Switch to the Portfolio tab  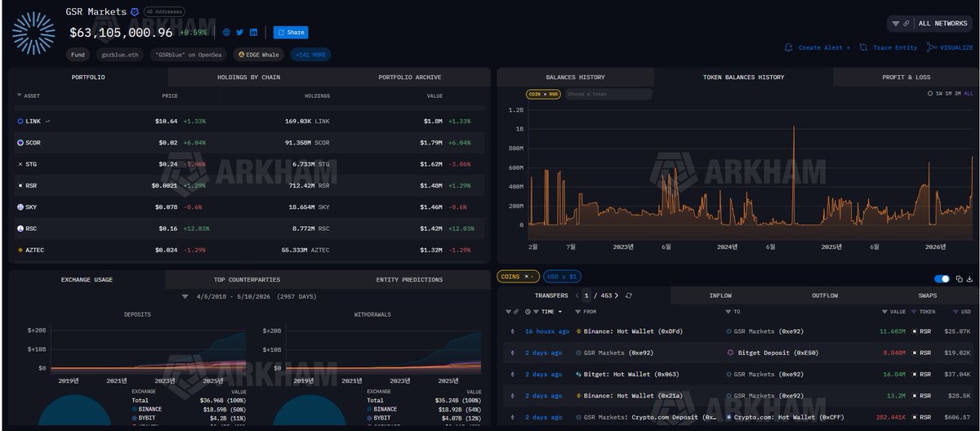tap(88, 78)
